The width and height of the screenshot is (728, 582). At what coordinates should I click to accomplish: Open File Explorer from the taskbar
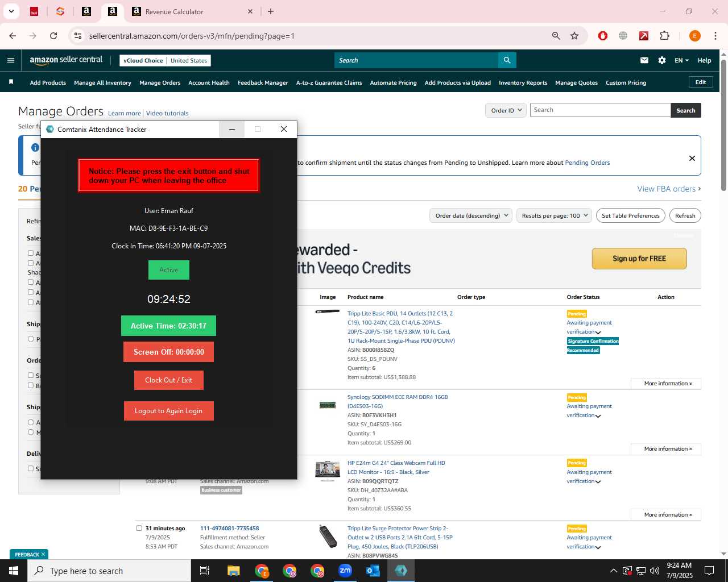pos(234,571)
